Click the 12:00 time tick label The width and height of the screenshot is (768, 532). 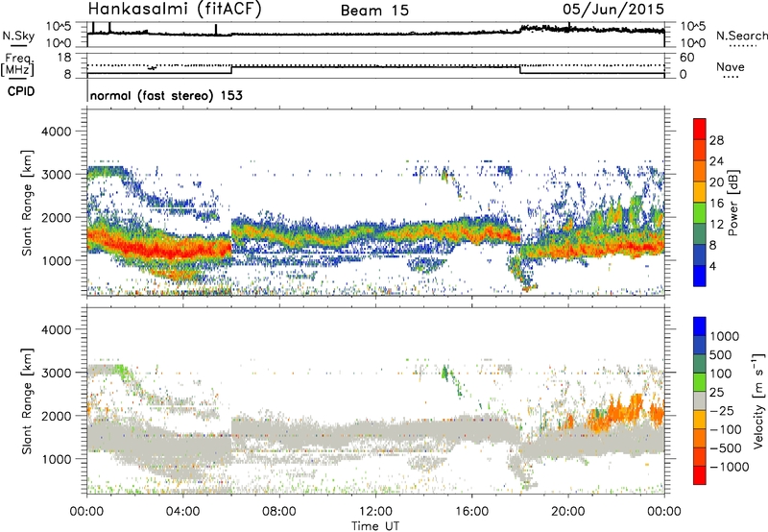375,512
